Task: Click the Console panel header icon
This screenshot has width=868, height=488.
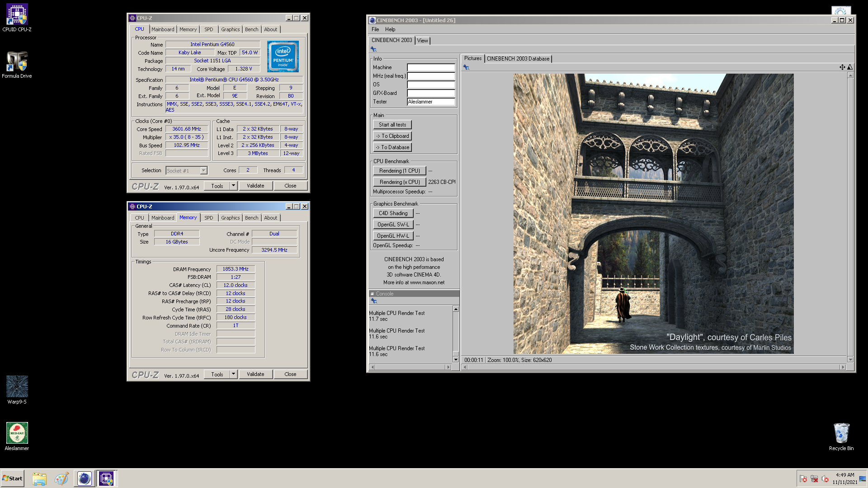Action: click(x=373, y=294)
